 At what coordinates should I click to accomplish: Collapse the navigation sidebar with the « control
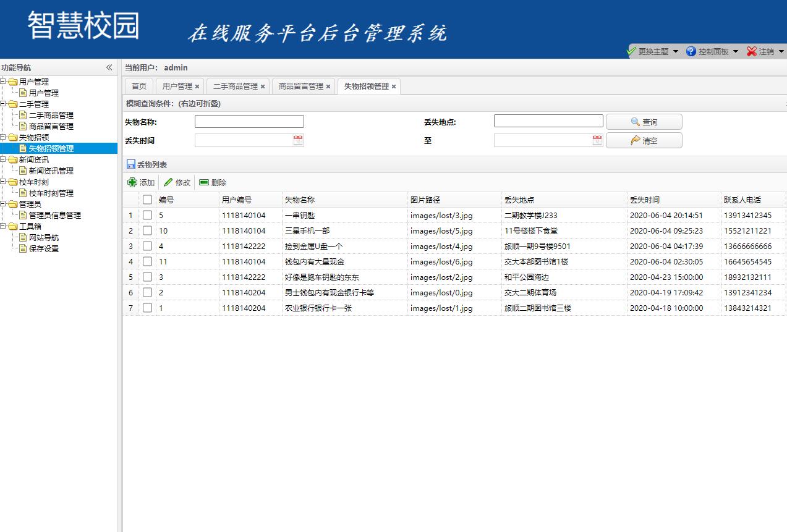(x=109, y=67)
